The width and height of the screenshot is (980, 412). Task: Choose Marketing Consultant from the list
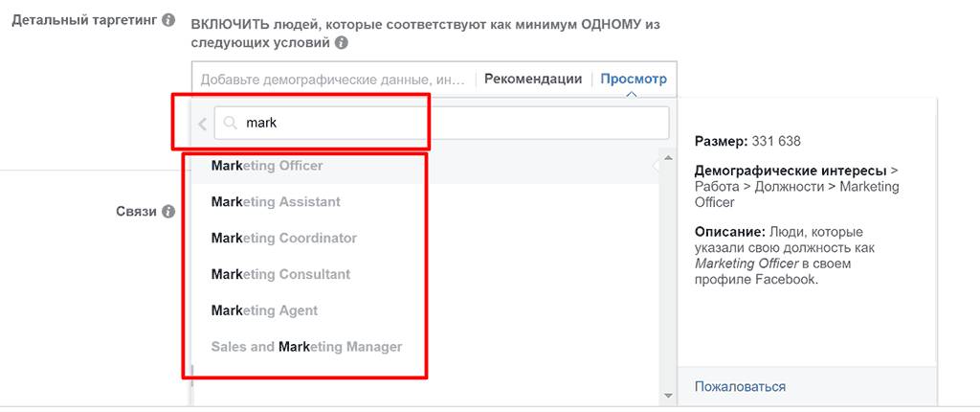click(x=424, y=274)
